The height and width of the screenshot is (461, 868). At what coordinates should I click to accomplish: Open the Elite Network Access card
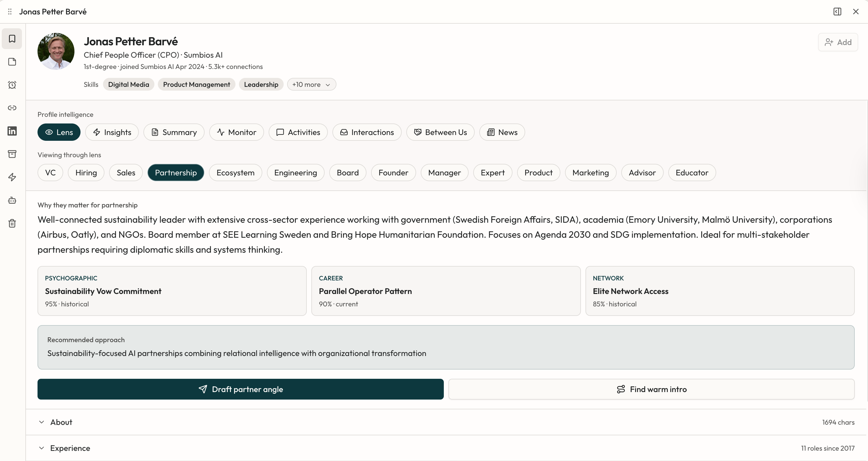coord(720,291)
